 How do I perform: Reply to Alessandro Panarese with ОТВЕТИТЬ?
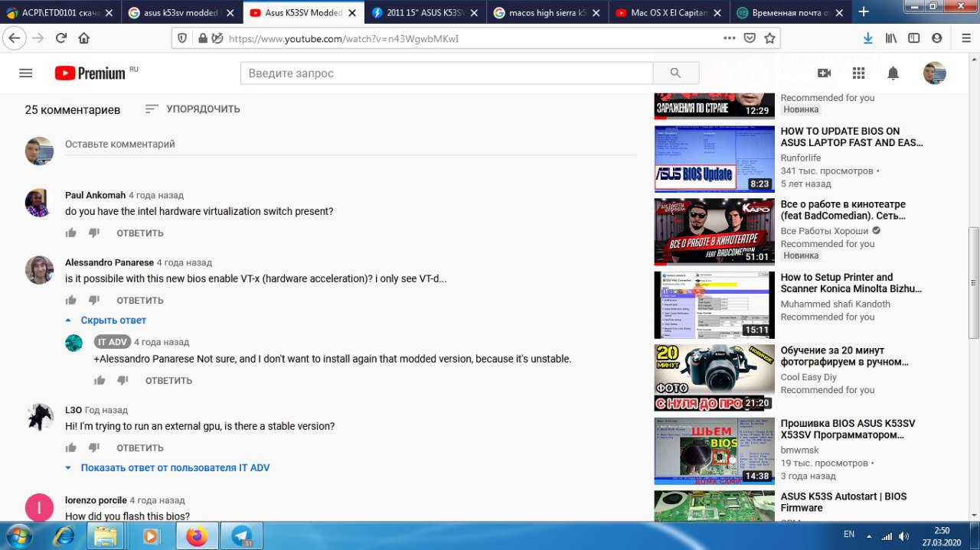[x=140, y=301]
